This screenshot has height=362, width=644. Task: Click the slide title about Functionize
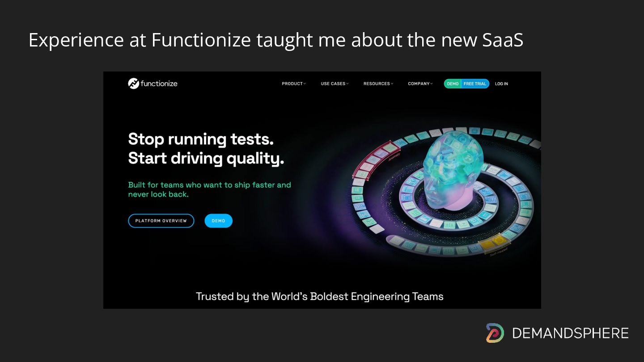tap(276, 40)
